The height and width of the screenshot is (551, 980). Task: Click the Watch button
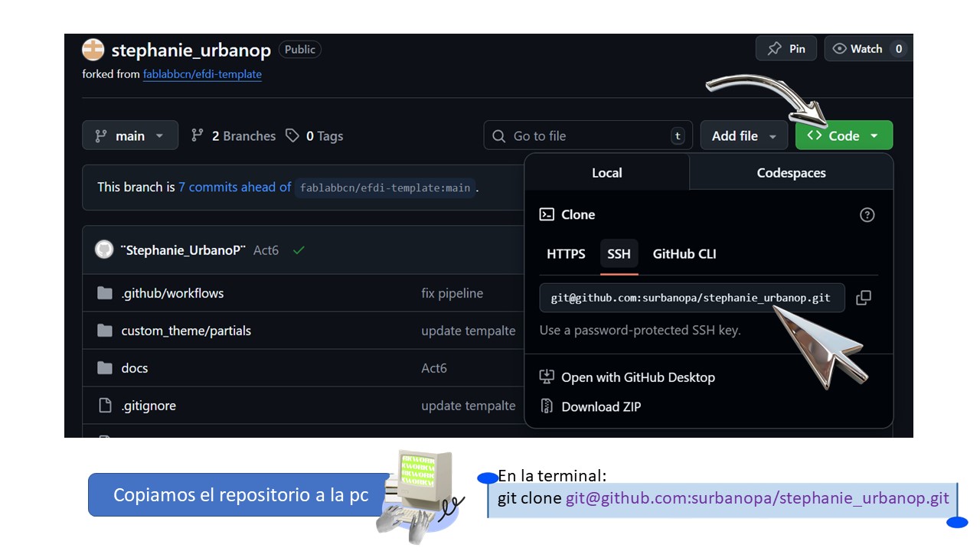tap(857, 48)
